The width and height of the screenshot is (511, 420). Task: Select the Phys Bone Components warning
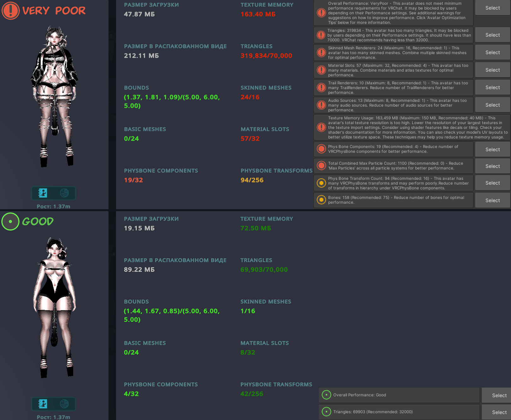(x=492, y=149)
